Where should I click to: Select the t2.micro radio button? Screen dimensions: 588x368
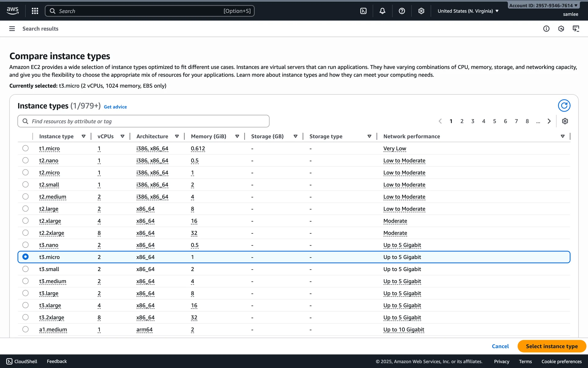(25, 172)
